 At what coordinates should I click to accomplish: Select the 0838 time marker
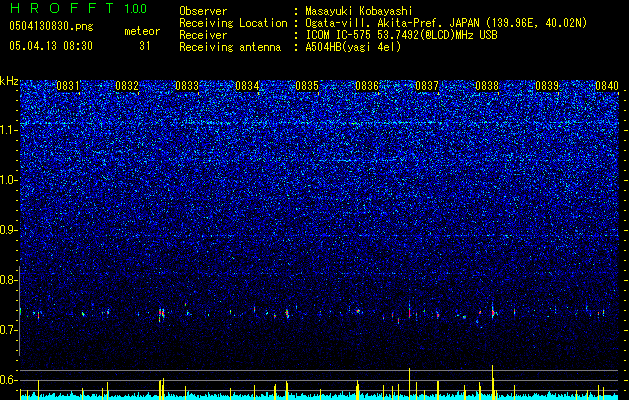487,86
